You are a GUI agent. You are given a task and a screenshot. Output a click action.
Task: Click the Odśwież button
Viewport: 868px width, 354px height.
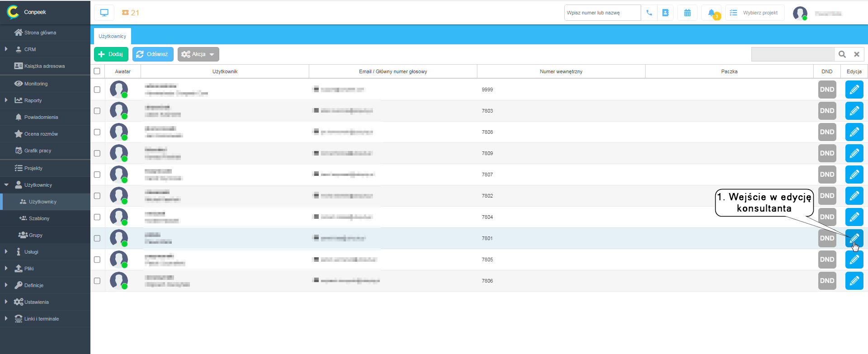click(x=153, y=54)
